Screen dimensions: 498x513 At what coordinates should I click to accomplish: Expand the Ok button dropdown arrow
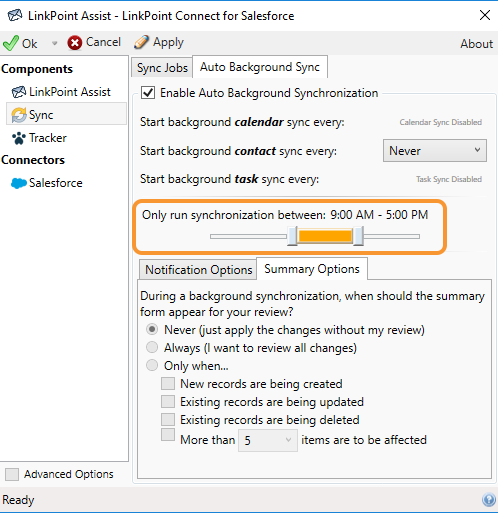click(54, 43)
